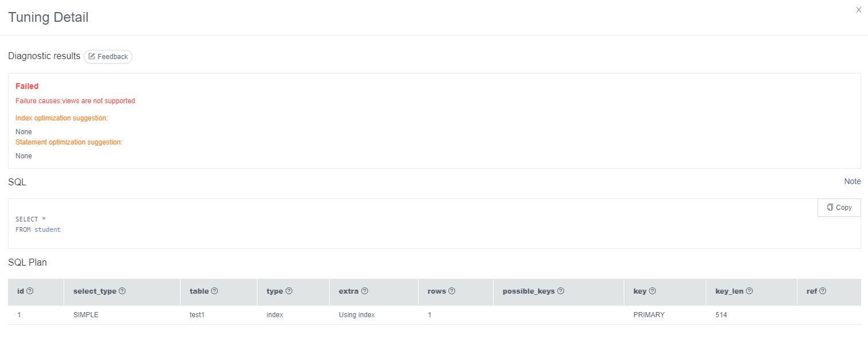Screen dimensions: 868x339
Task: Close the Tuning Detail dialog
Action: [x=858, y=10]
